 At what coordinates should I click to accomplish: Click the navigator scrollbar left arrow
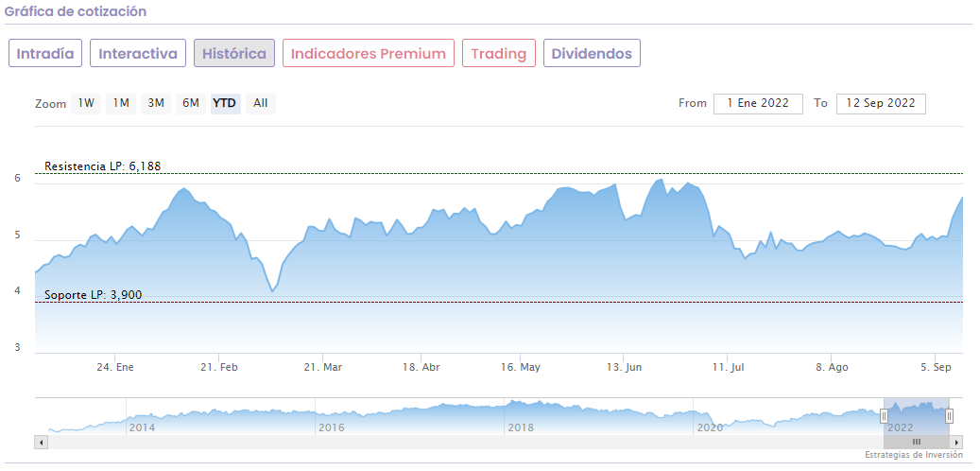coord(41,442)
